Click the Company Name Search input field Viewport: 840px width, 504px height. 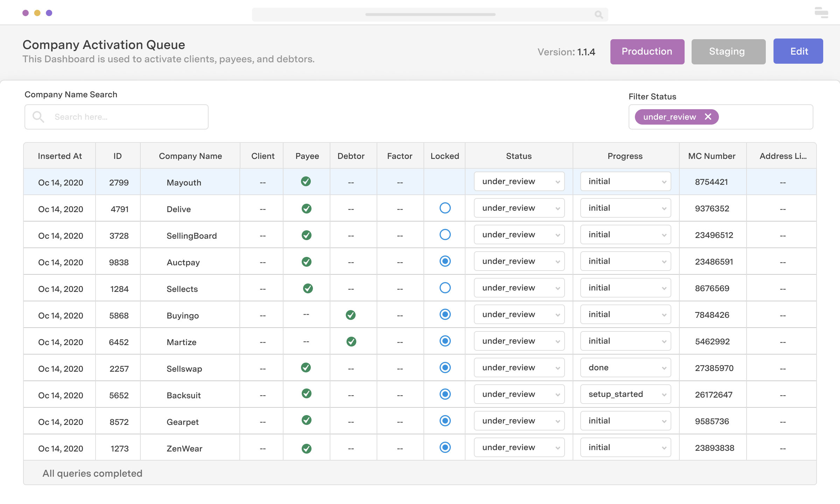tap(117, 117)
